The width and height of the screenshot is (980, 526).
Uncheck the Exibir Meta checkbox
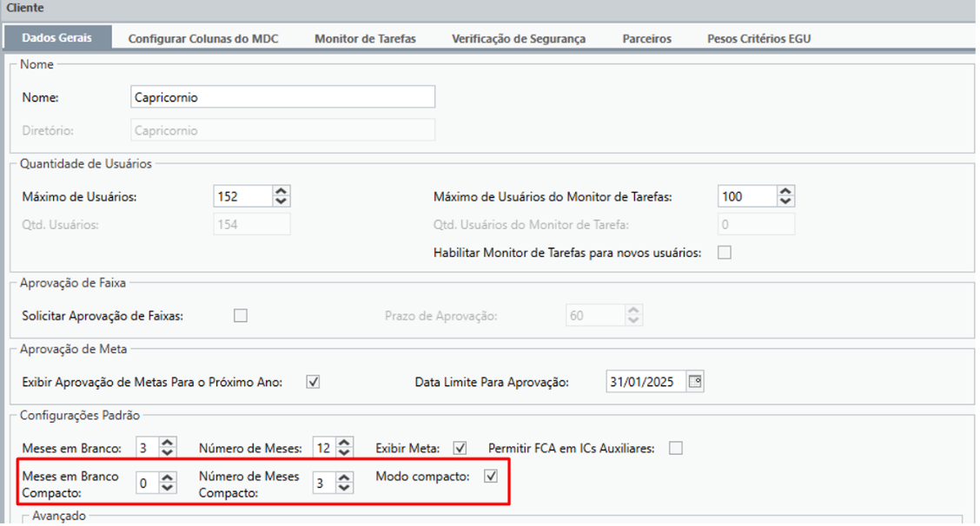(460, 449)
